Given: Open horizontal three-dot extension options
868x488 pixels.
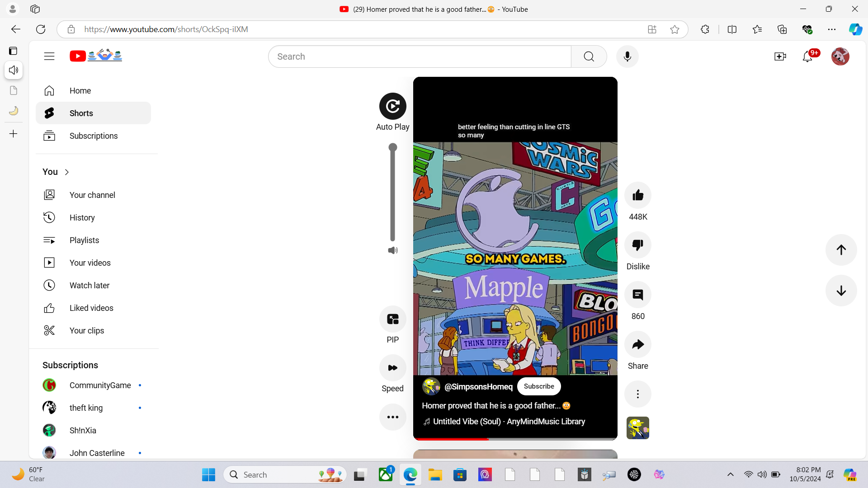Looking at the screenshot, I should 392,417.
